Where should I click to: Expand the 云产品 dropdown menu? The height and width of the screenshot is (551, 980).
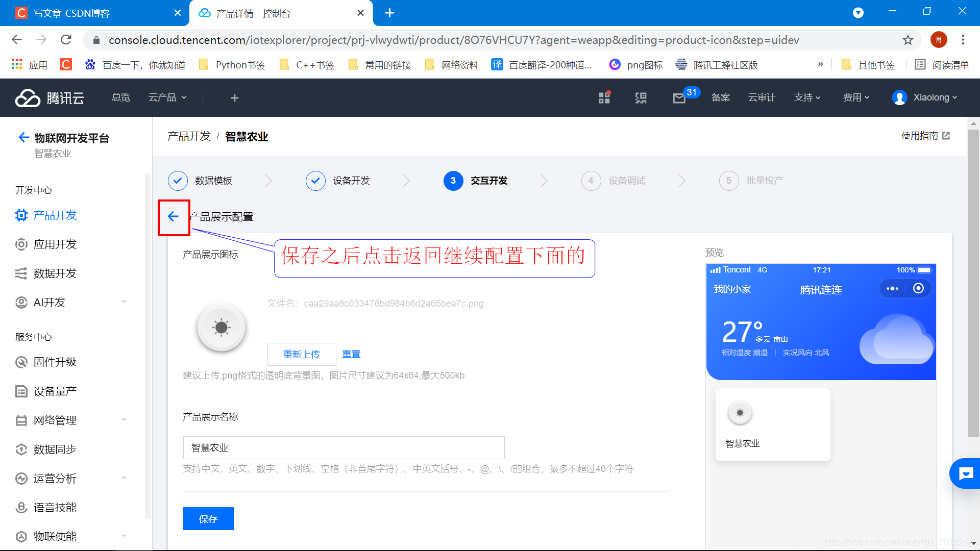pos(167,98)
